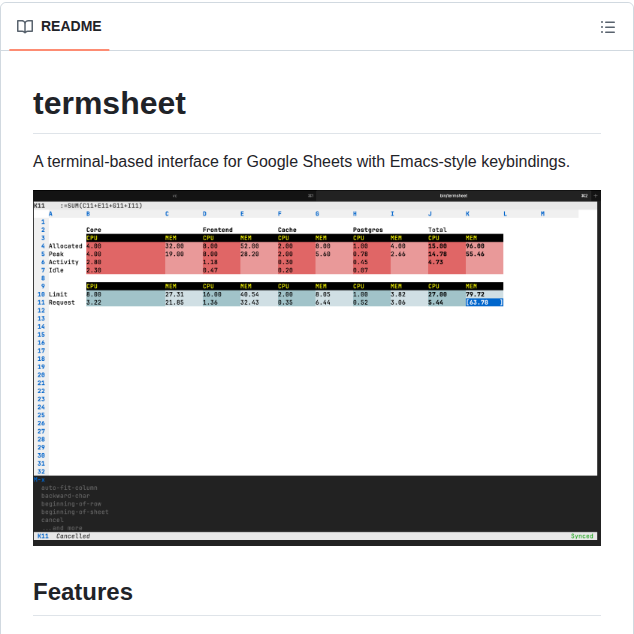634x634 pixels.
Task: Click the Limit row label
Action: click(58, 294)
